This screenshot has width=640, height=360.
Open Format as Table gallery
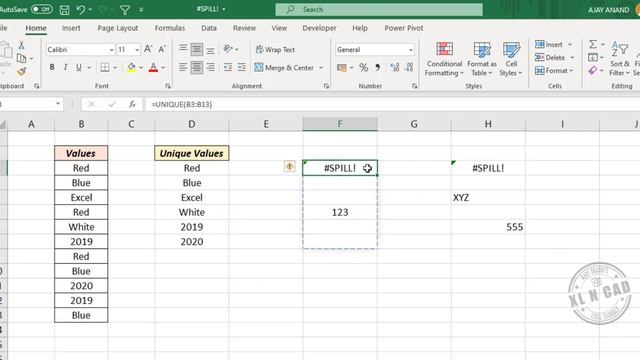click(482, 59)
